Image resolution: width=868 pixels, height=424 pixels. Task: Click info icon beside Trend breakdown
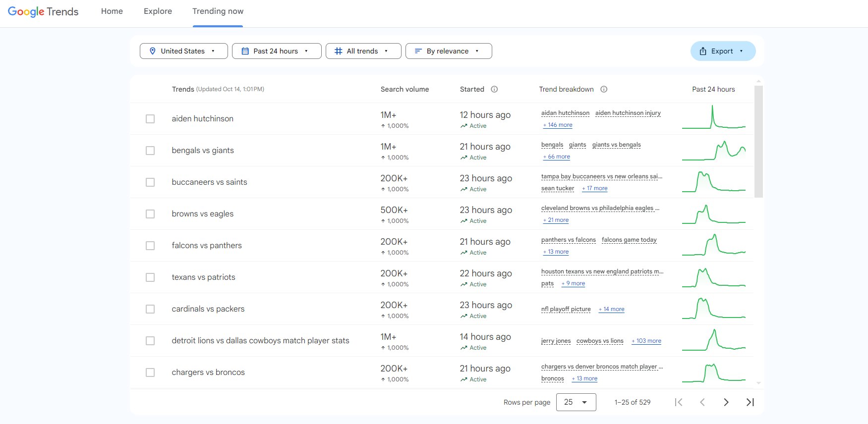coord(604,89)
